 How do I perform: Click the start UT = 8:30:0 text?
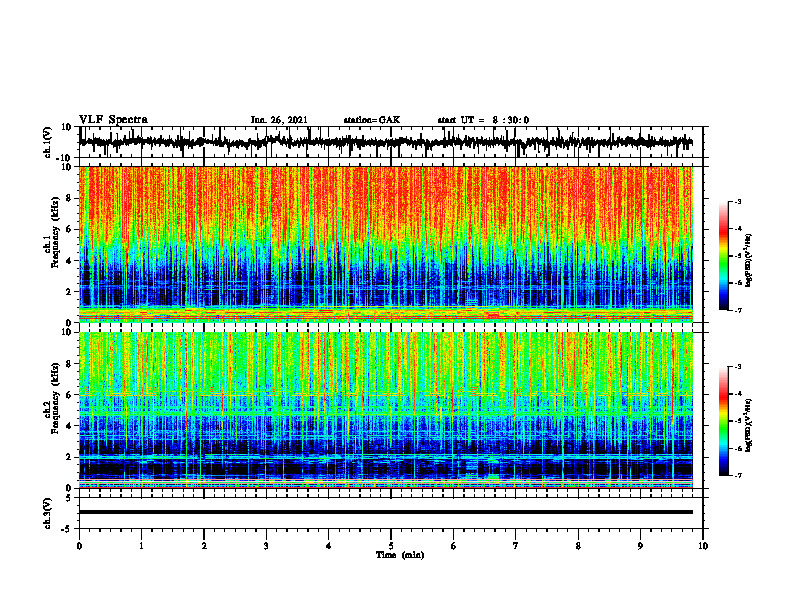(483, 120)
